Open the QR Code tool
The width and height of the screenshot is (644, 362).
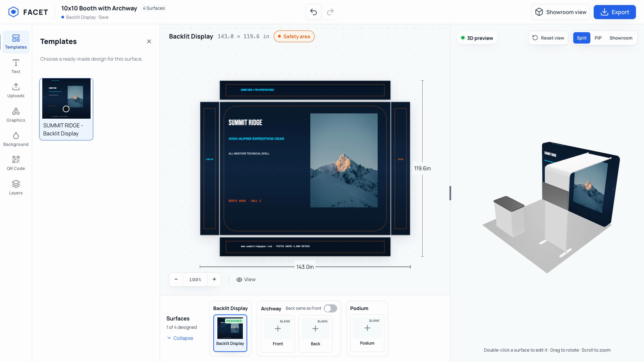point(16,163)
